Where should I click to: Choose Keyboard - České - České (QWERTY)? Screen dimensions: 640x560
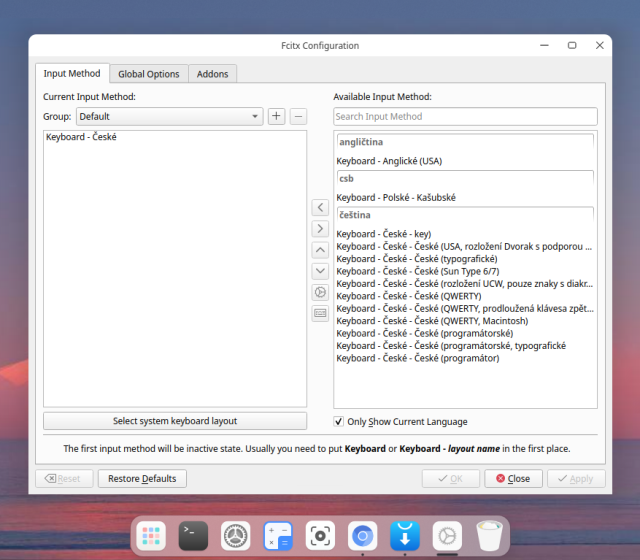pos(408,296)
